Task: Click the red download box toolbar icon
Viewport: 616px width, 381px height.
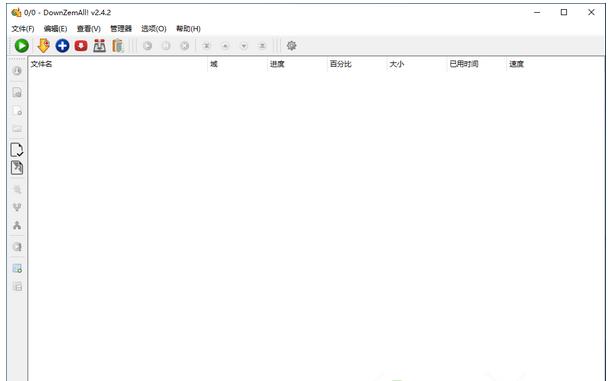Action: [81, 46]
